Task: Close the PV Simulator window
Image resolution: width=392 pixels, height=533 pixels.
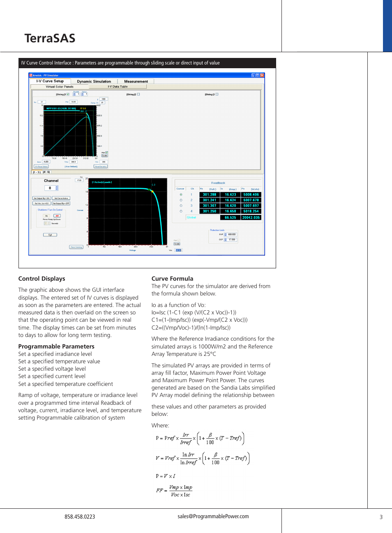Action: 262,75
